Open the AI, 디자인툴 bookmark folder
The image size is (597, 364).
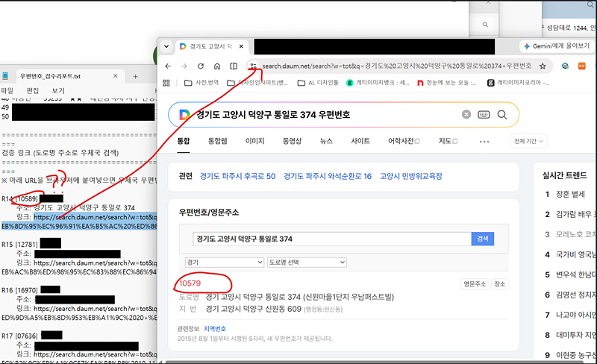pyautogui.click(x=318, y=83)
